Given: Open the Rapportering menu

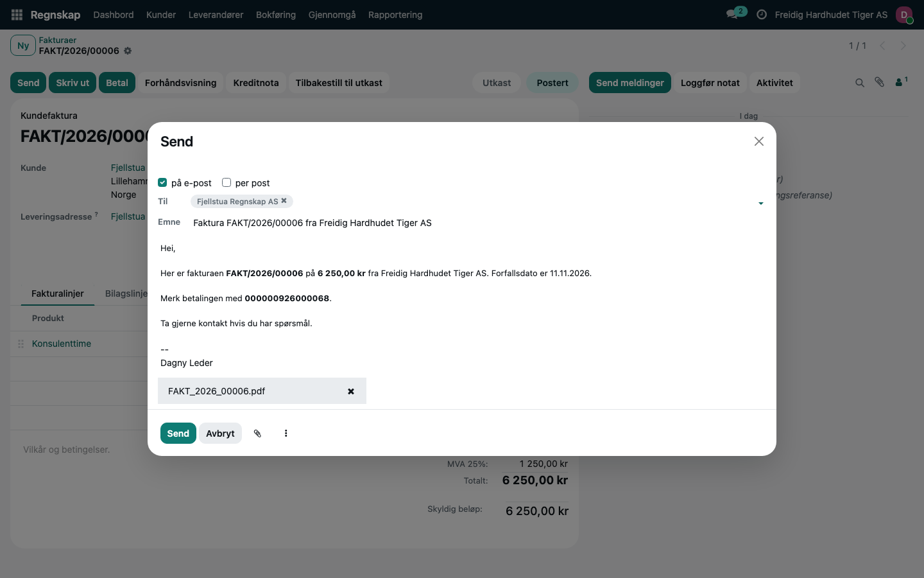Looking at the screenshot, I should [x=395, y=15].
